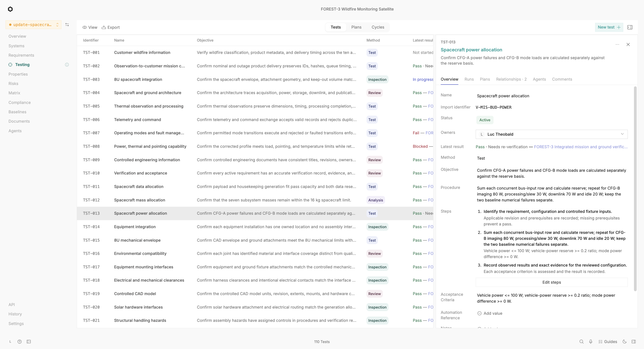This screenshot has height=349, width=644.
Task: Click Import identifier V-MIS-BUD-POWER
Action: 494,107
